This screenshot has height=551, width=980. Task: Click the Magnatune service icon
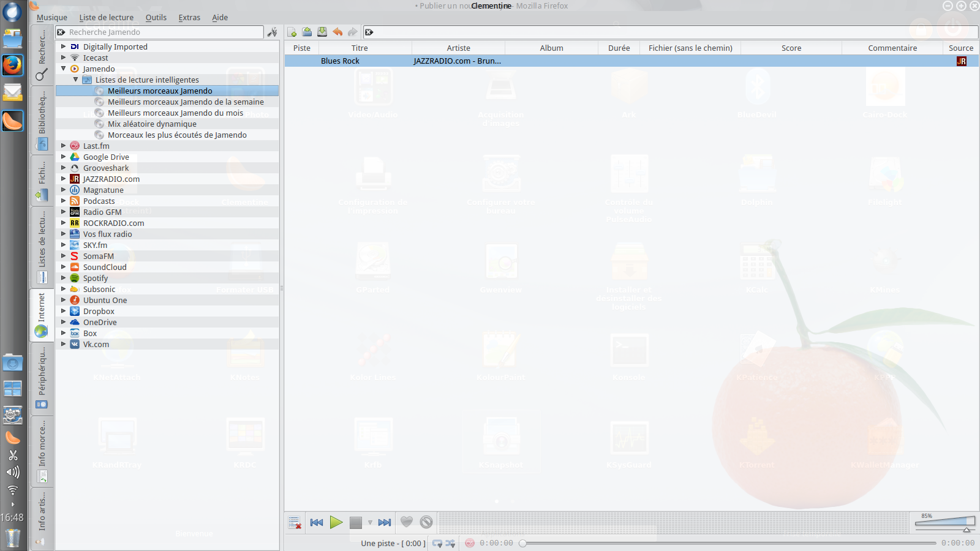coord(75,190)
